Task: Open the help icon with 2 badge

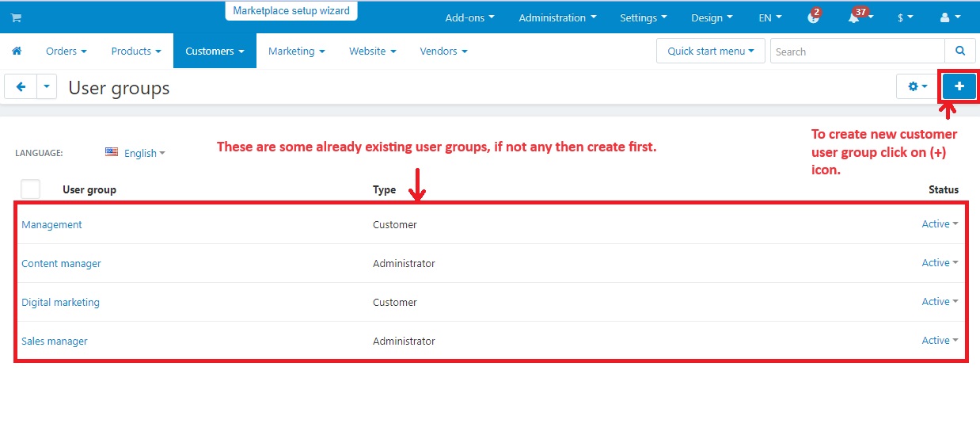Action: [x=814, y=17]
